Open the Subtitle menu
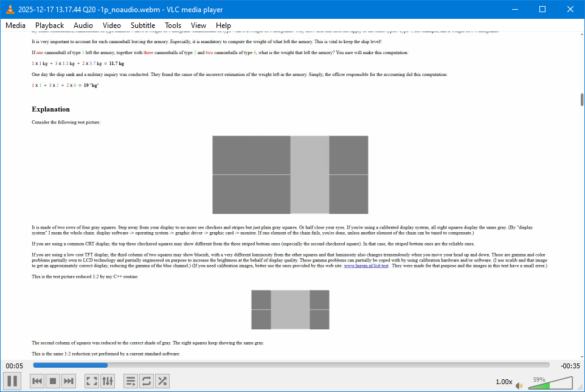The image size is (585, 392). (x=143, y=26)
